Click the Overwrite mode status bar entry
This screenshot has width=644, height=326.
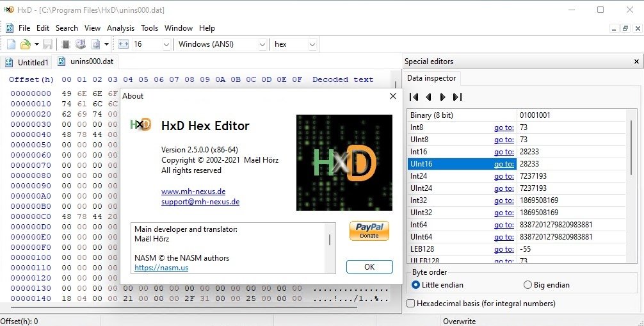459,322
